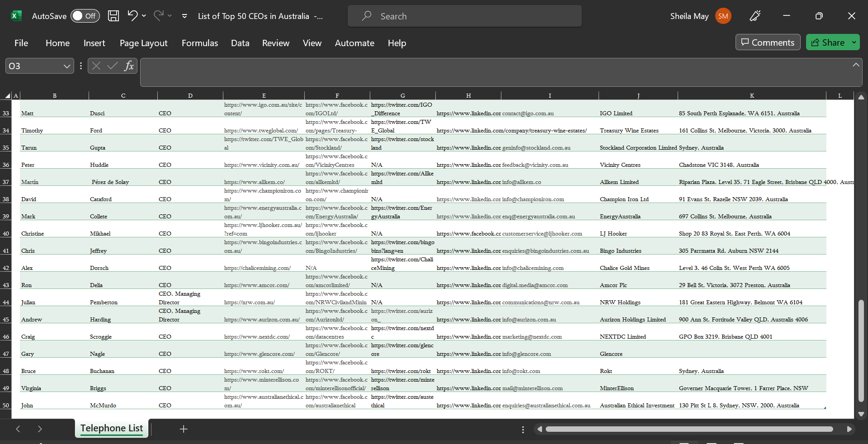Cancel the formula entry with the X icon

point(96,66)
